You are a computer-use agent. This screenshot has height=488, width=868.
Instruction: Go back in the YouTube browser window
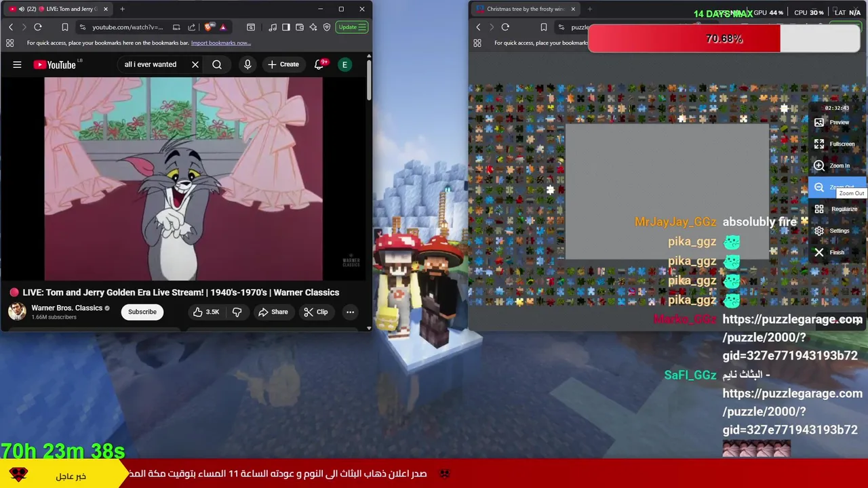(x=11, y=27)
